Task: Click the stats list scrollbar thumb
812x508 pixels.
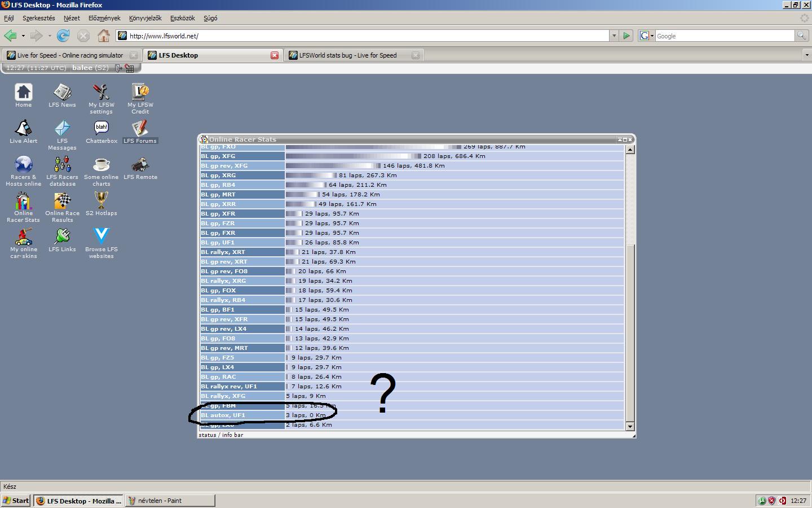Action: 630,333
